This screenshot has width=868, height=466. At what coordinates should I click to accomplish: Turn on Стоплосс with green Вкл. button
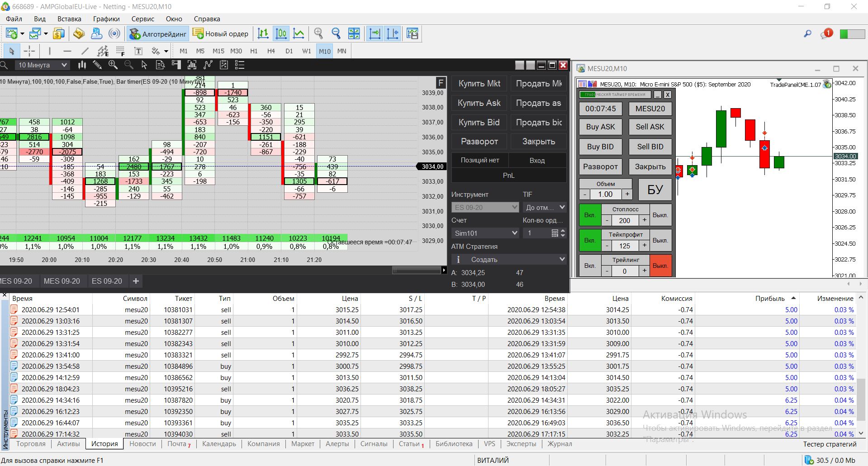(x=590, y=215)
